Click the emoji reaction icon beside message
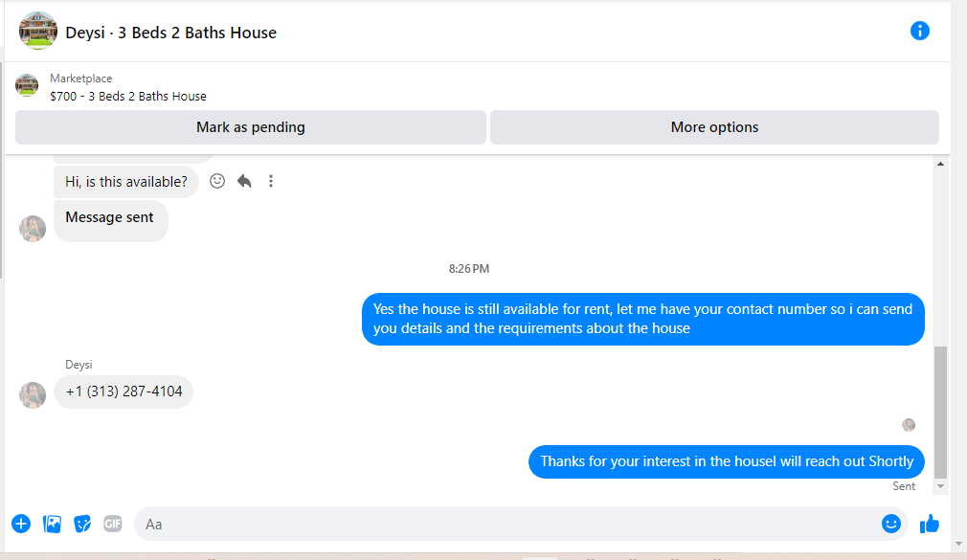This screenshot has height=560, width=967. point(217,181)
